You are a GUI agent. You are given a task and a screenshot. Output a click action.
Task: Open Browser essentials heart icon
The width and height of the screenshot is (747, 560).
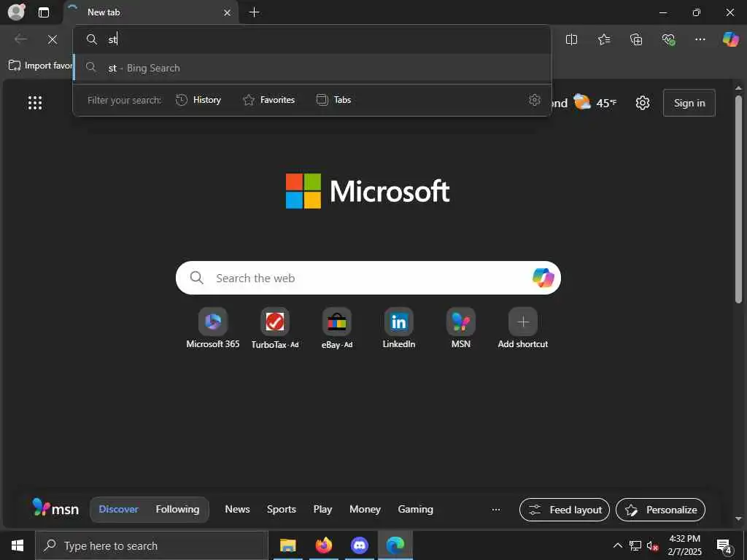click(668, 39)
